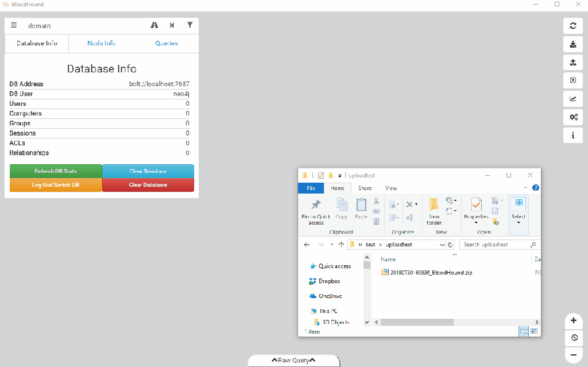Export the BloodHound graph

click(x=573, y=44)
